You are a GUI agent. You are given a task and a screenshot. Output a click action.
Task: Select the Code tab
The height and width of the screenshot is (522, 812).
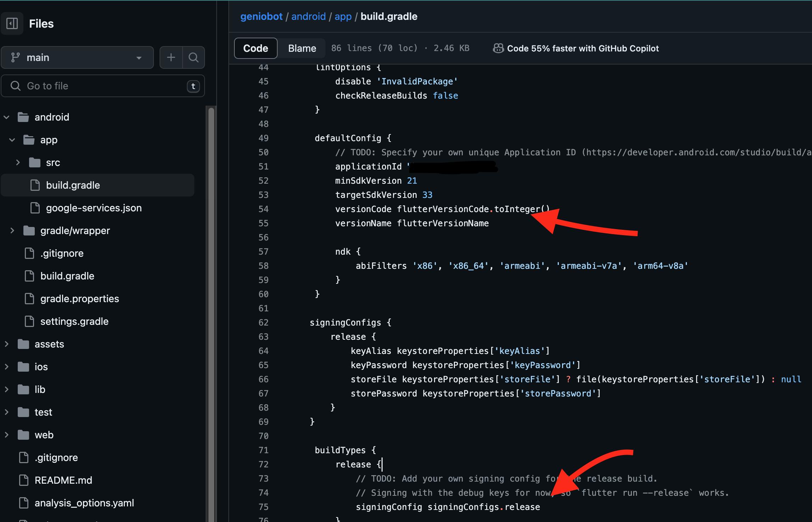tap(255, 48)
